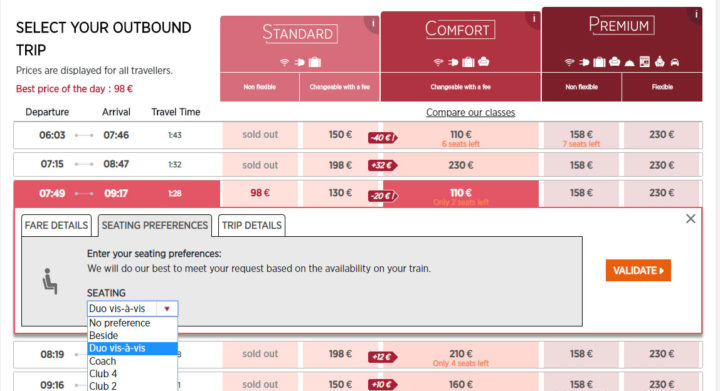Click the Wi-Fi icon under Comfort class

[438, 62]
